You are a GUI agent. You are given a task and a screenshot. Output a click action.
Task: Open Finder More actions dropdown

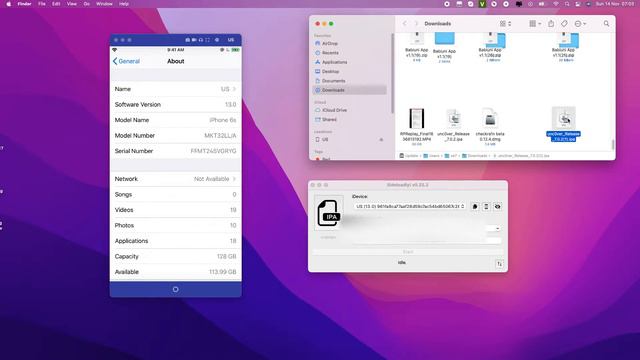tap(580, 24)
